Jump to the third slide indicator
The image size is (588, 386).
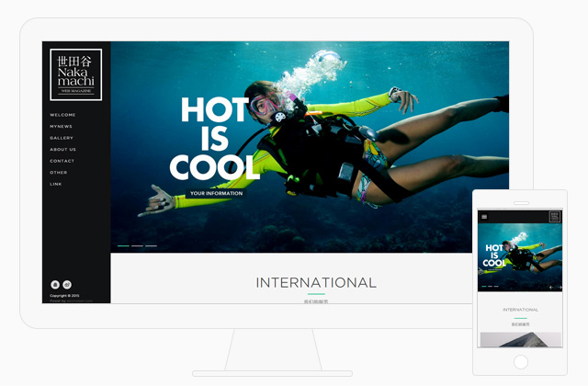pyautogui.click(x=151, y=246)
